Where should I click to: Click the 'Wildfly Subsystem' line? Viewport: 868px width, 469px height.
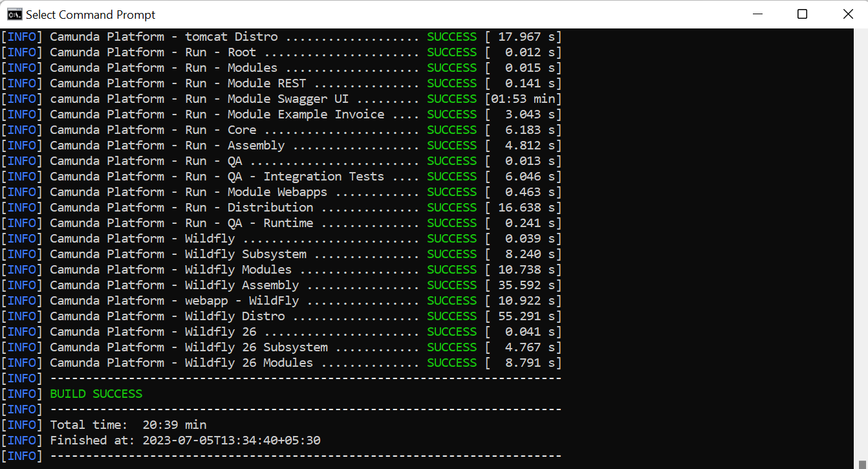281,254
